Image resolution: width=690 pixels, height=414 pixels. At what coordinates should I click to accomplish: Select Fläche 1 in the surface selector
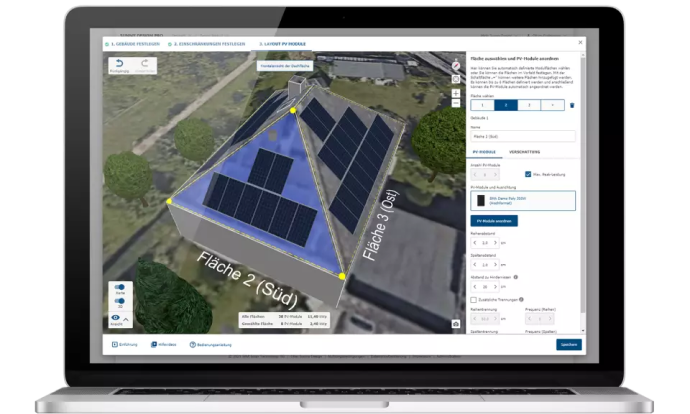pos(482,105)
